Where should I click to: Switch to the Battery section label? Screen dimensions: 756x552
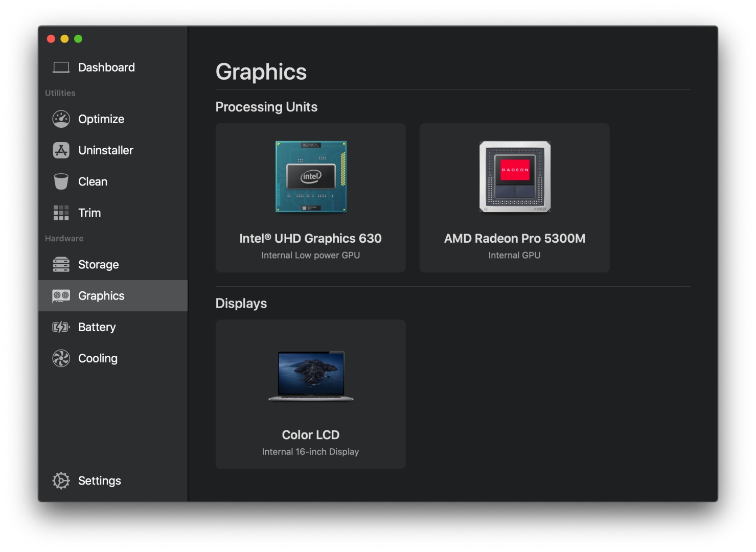pos(97,327)
